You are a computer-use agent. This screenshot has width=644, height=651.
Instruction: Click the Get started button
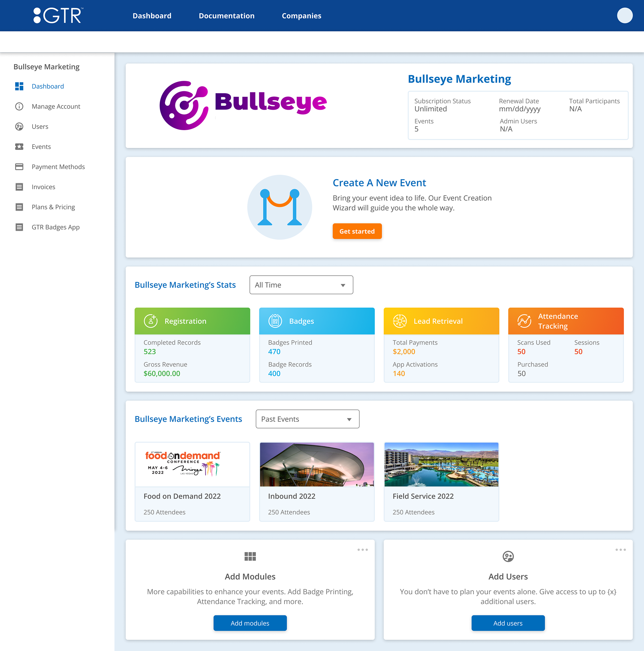pyautogui.click(x=357, y=231)
